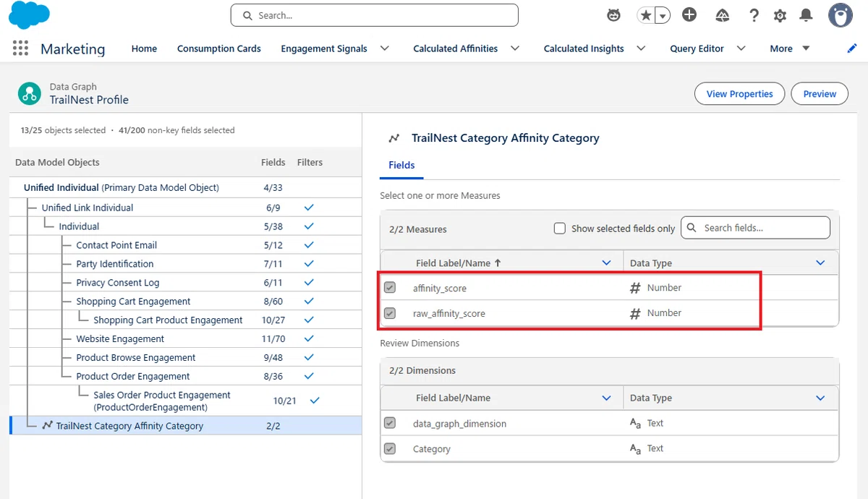Viewport: 868px width, 499px height.
Task: Open the App Launcher grid icon
Action: [x=20, y=48]
